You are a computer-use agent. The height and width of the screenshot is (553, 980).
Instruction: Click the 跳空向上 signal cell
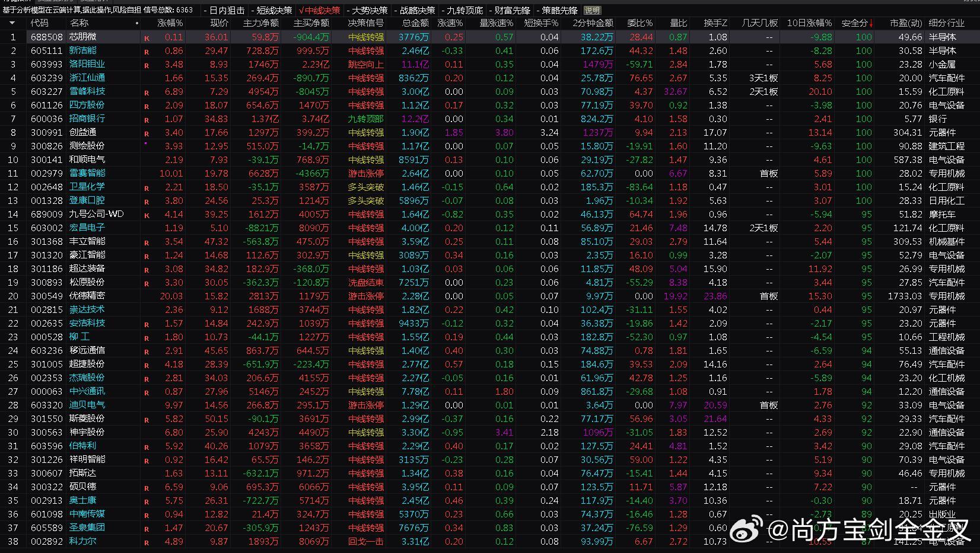tap(365, 64)
